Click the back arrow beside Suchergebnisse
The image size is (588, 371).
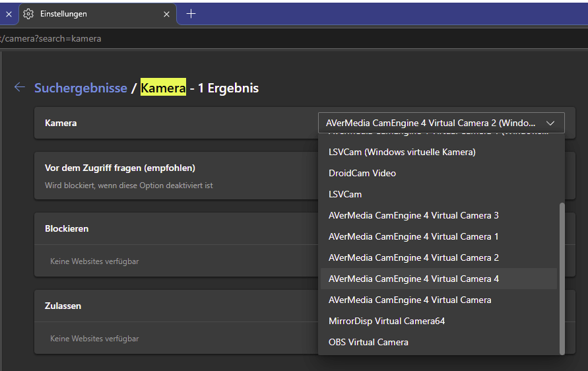point(20,87)
